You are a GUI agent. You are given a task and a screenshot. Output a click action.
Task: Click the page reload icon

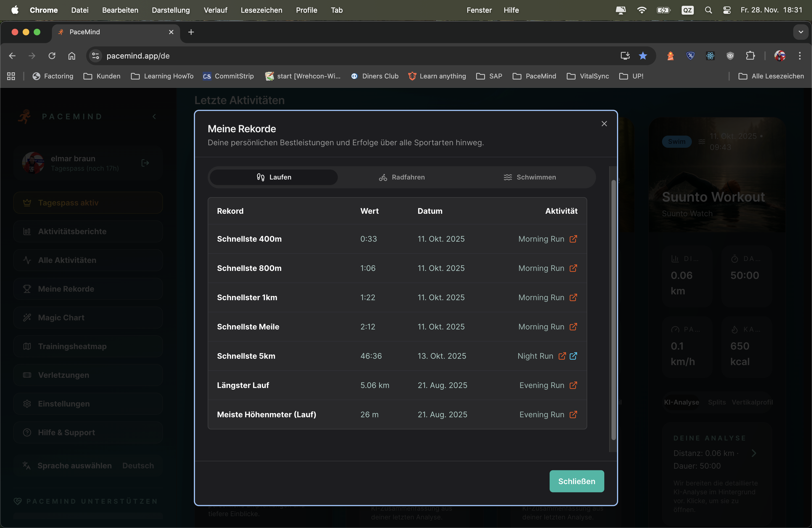click(x=52, y=56)
